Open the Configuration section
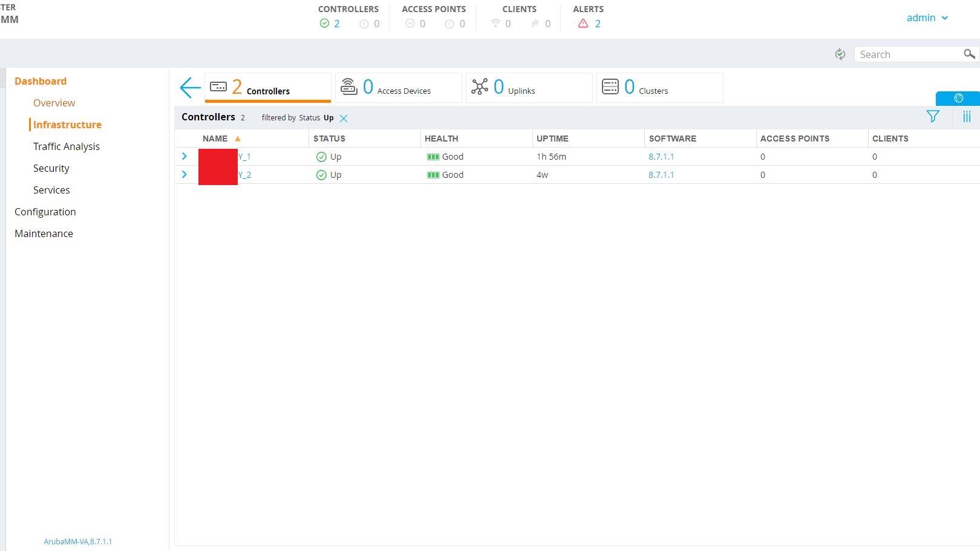980x551 pixels. pos(45,212)
